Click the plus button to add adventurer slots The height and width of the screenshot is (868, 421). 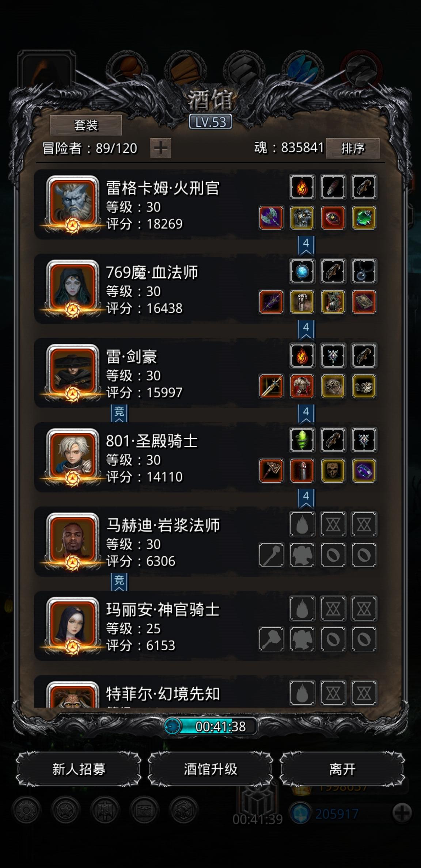tap(161, 148)
